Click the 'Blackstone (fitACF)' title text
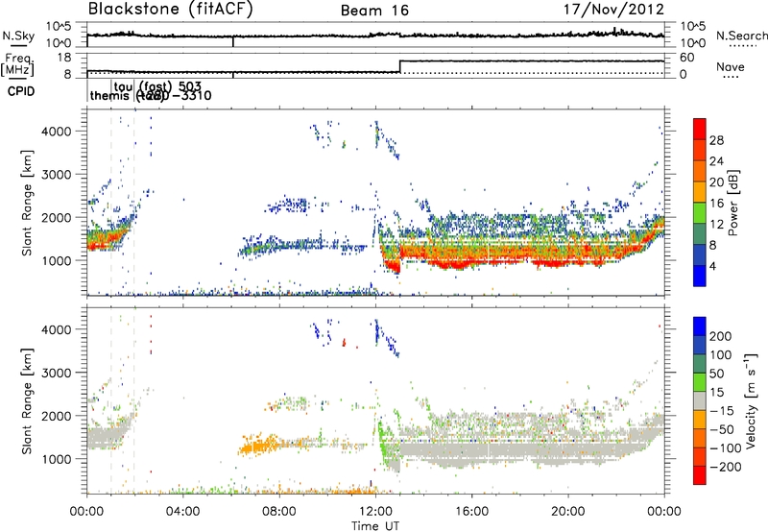This screenshot has height=532, width=768. 171,10
